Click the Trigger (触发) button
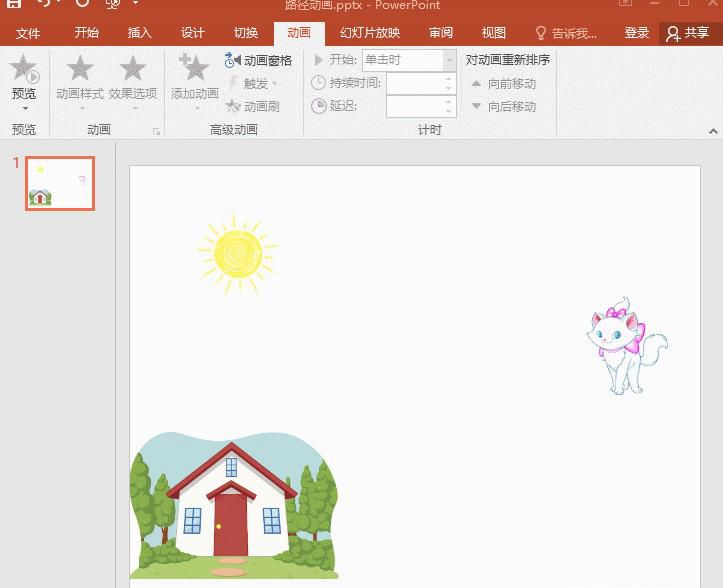The width and height of the screenshot is (723, 588). [x=253, y=83]
